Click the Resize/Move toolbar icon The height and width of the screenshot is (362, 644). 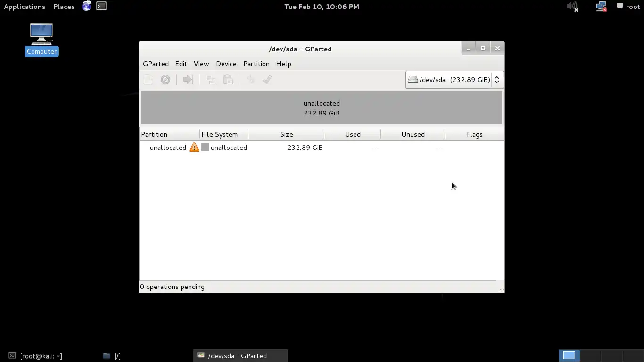(x=188, y=80)
